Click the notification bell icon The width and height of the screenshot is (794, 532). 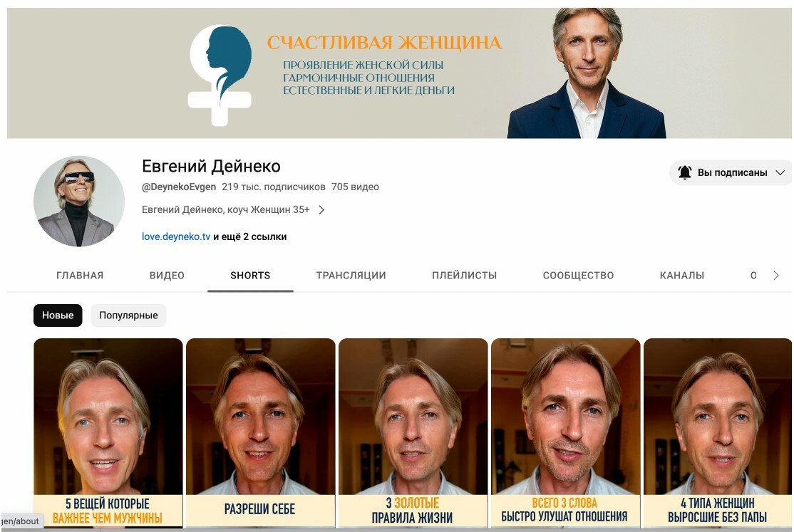click(685, 172)
